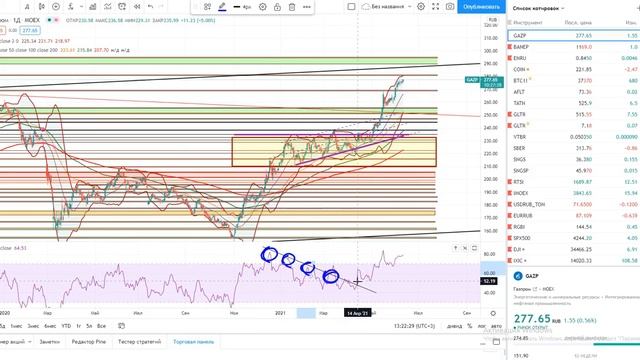The image size is (640, 360).
Task: Toggle fullscreen mode icon
Action: [x=436, y=7]
